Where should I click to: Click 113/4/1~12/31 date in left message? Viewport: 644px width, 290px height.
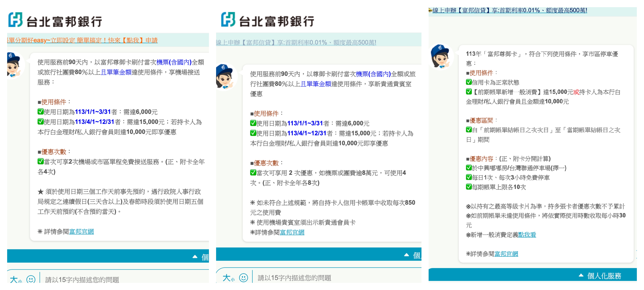[x=94, y=122]
